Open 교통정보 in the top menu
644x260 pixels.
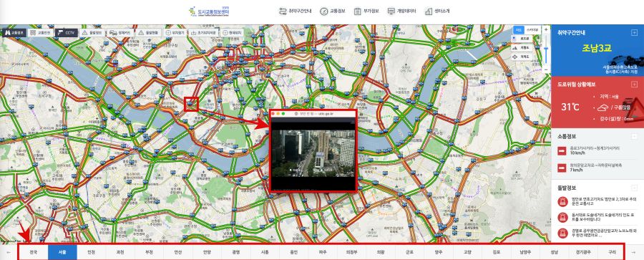(332, 11)
